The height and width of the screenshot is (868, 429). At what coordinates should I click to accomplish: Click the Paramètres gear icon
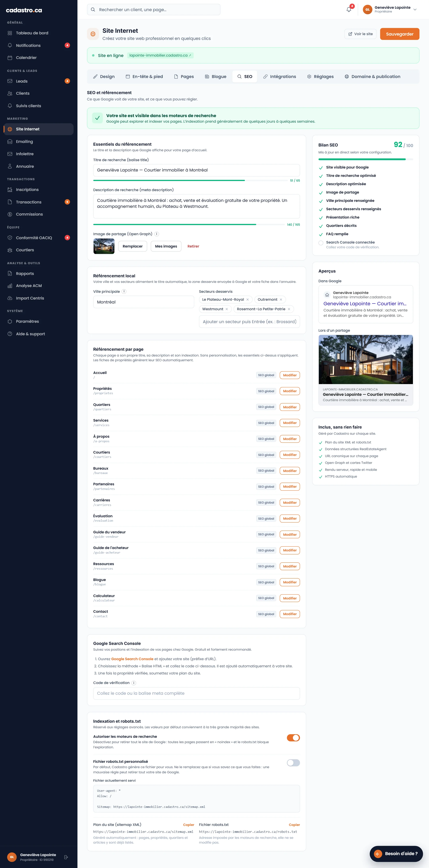(x=10, y=322)
